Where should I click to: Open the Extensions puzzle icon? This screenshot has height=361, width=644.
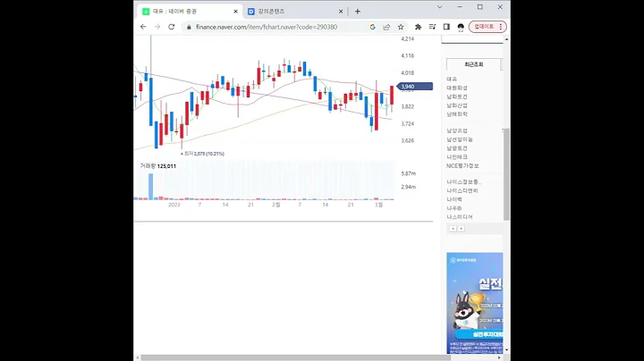click(418, 27)
